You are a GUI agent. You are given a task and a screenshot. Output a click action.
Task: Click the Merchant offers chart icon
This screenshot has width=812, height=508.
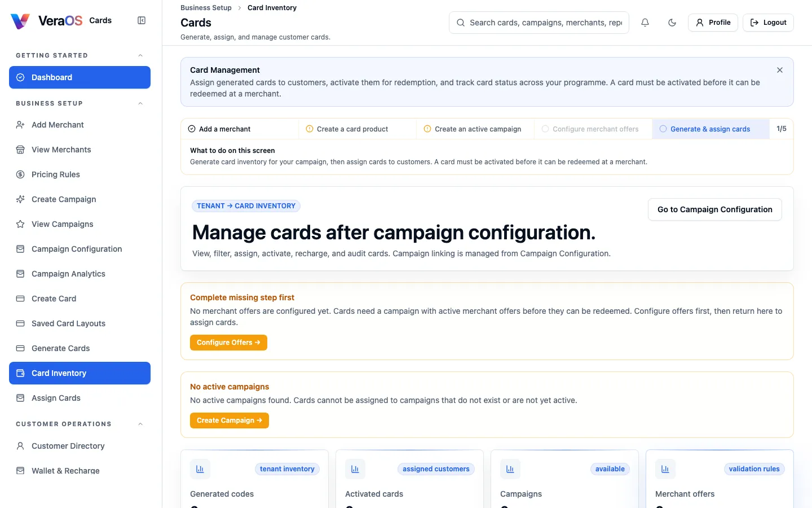click(665, 469)
